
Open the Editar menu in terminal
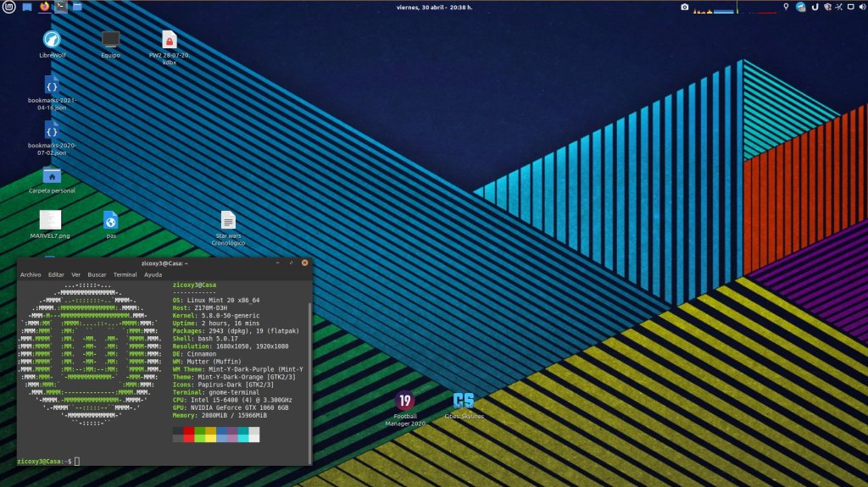(56, 274)
